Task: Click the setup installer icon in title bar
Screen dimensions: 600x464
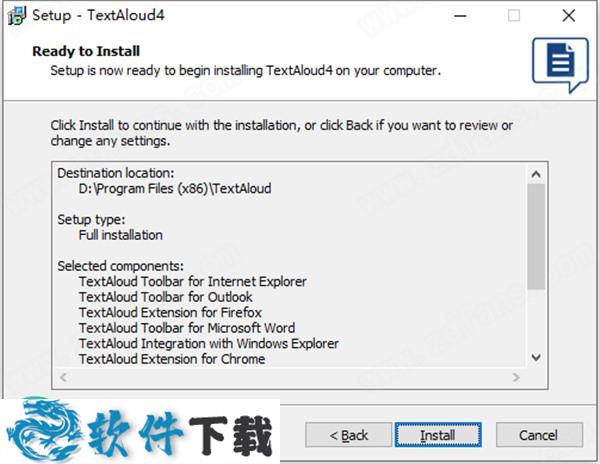Action: point(17,15)
